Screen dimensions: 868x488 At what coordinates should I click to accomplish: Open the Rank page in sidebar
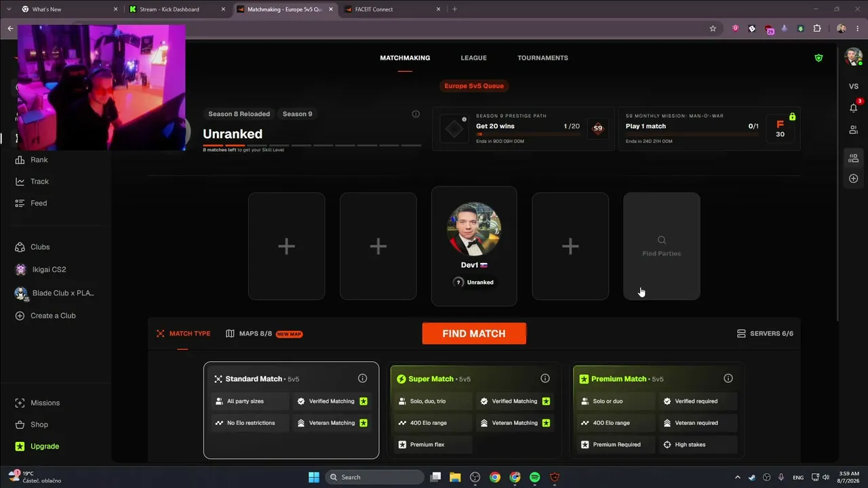pos(32,160)
